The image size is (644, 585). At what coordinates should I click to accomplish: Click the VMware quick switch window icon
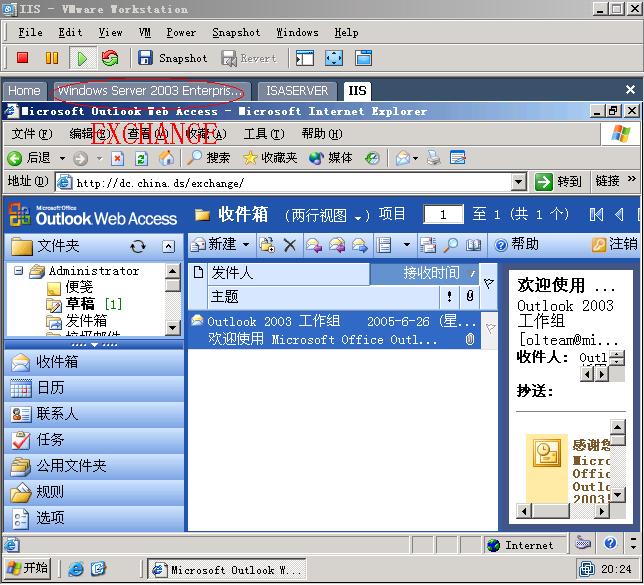(x=363, y=58)
